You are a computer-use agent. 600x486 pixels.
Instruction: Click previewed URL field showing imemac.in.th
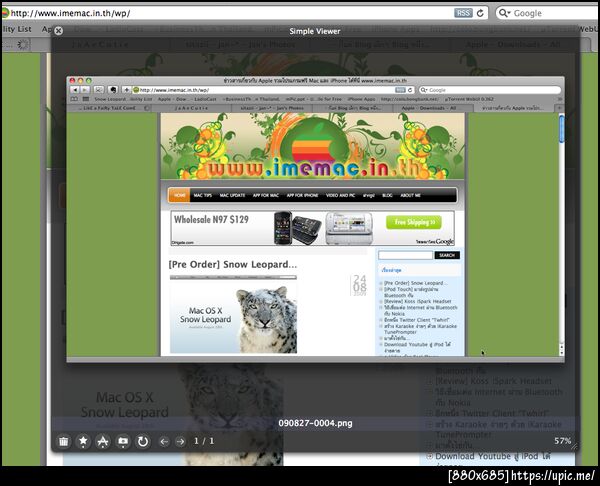click(x=274, y=90)
